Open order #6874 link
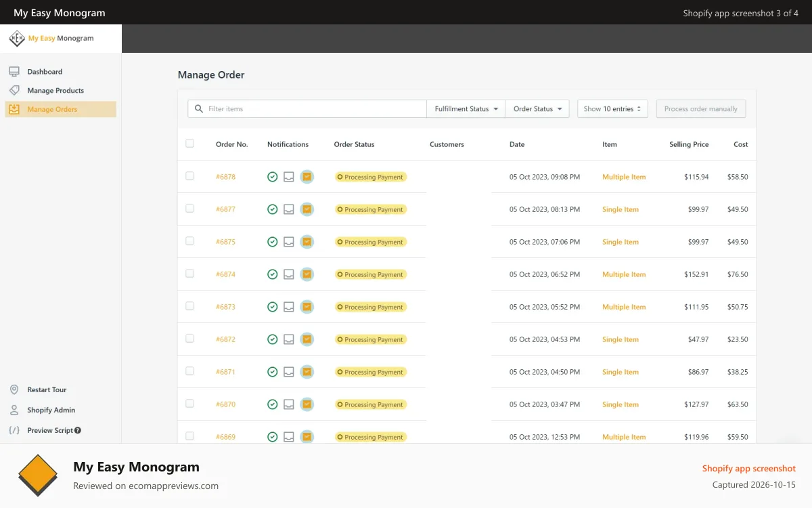812x508 pixels. tap(226, 274)
